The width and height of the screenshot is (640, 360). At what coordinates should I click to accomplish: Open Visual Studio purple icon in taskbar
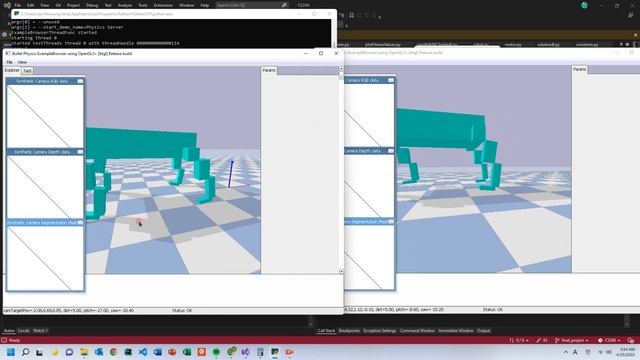[x=245, y=352]
